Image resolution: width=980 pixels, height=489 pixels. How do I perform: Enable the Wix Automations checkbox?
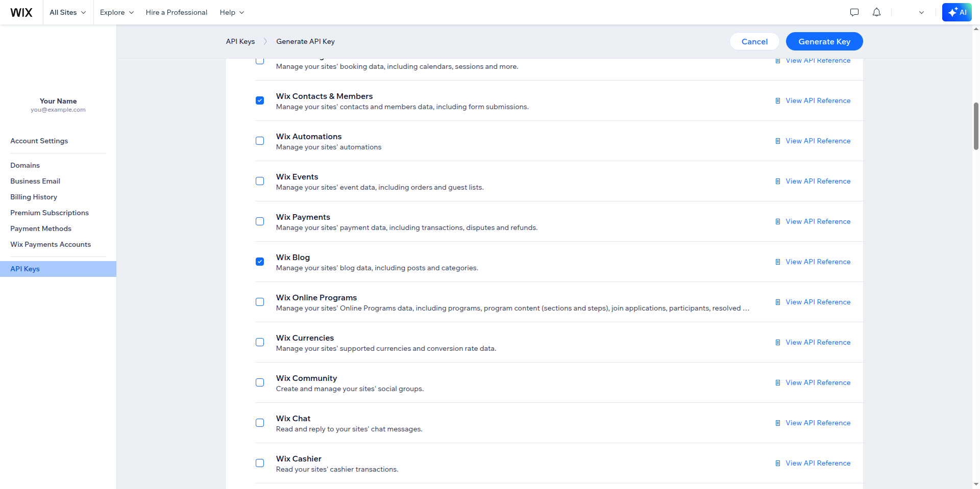(260, 141)
